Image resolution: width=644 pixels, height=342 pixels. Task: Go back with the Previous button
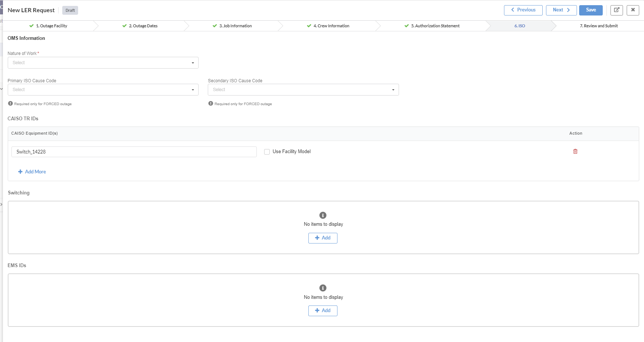click(x=523, y=10)
